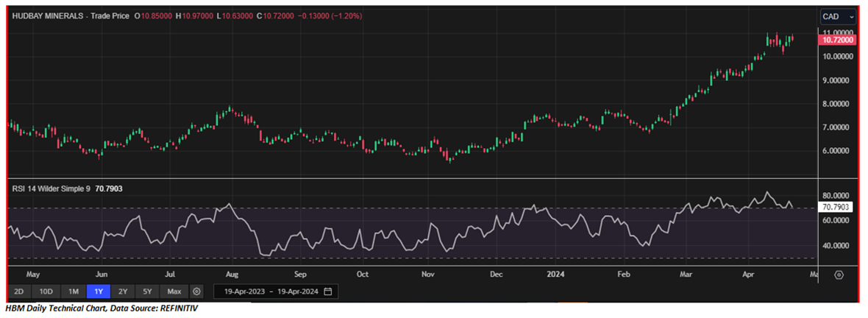Switch chart to 2Y range

pos(122,291)
